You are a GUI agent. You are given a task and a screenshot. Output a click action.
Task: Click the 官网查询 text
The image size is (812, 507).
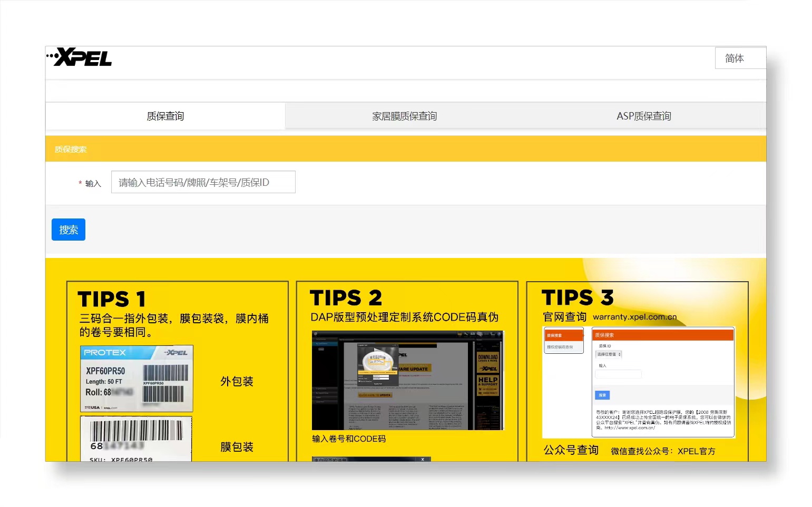coord(565,316)
